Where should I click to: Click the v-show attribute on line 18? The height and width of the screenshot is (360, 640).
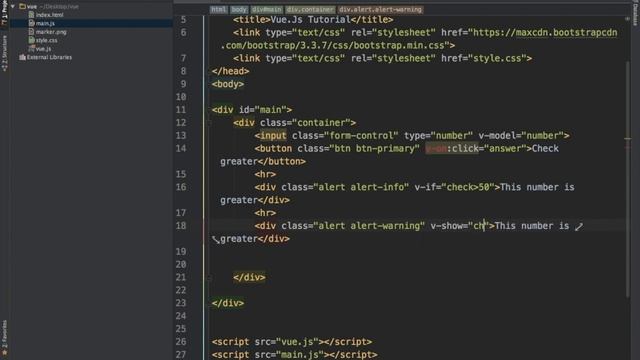click(460, 226)
